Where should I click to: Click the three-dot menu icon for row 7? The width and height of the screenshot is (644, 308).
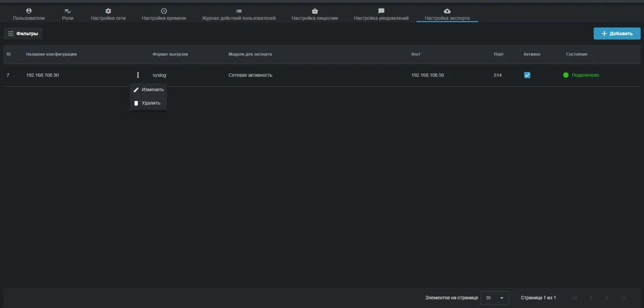[x=138, y=75]
